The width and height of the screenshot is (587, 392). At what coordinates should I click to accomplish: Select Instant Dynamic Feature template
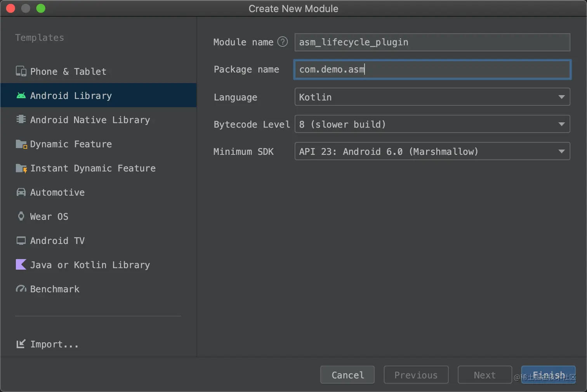pos(93,168)
